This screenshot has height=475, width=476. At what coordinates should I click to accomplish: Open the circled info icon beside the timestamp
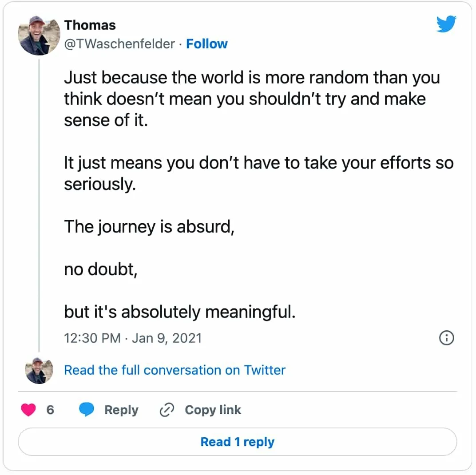pos(447,338)
